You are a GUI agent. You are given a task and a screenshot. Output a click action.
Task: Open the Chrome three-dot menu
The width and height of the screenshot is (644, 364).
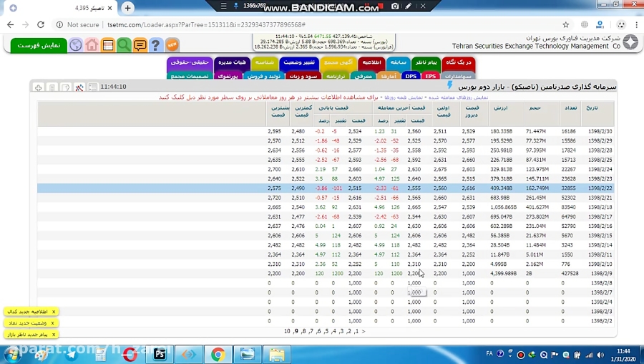tap(636, 24)
